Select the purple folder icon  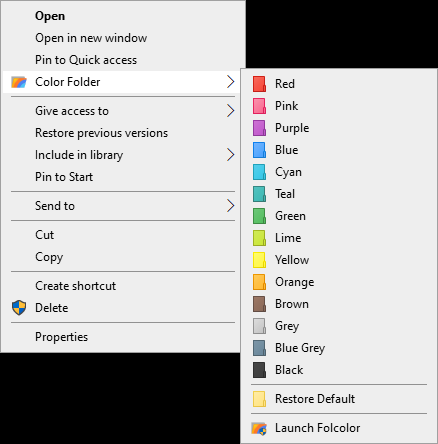(259, 128)
